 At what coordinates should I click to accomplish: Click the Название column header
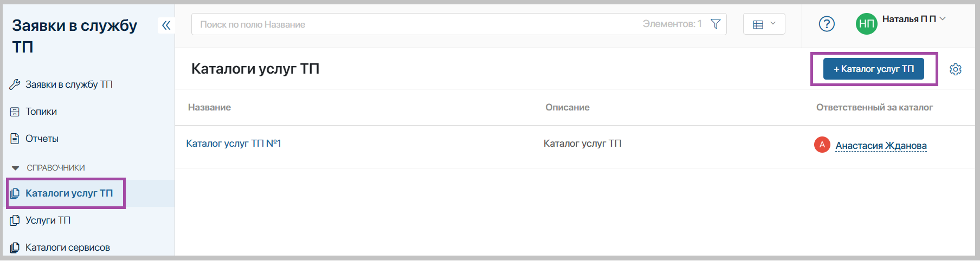(x=209, y=107)
